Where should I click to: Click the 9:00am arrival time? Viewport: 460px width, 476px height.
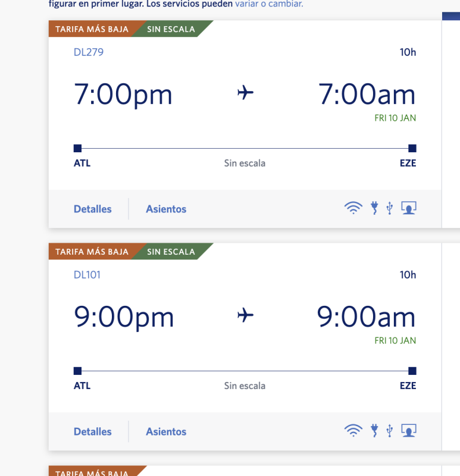click(366, 317)
